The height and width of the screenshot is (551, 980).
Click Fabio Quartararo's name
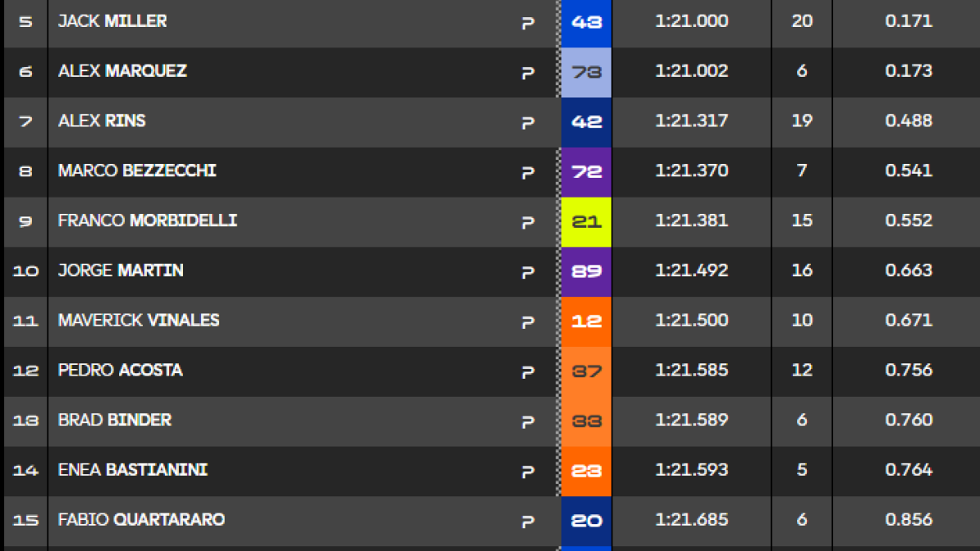(x=141, y=519)
